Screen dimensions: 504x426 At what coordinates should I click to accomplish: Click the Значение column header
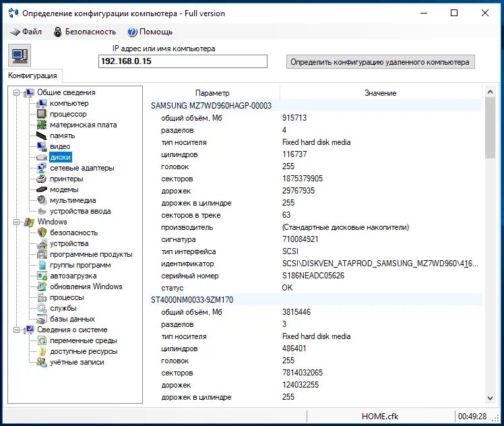381,93
